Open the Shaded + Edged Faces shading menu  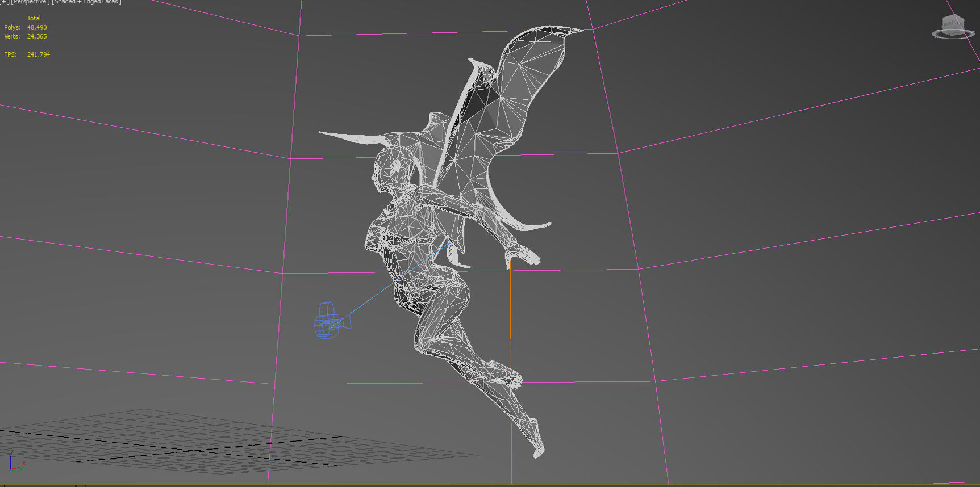86,2
